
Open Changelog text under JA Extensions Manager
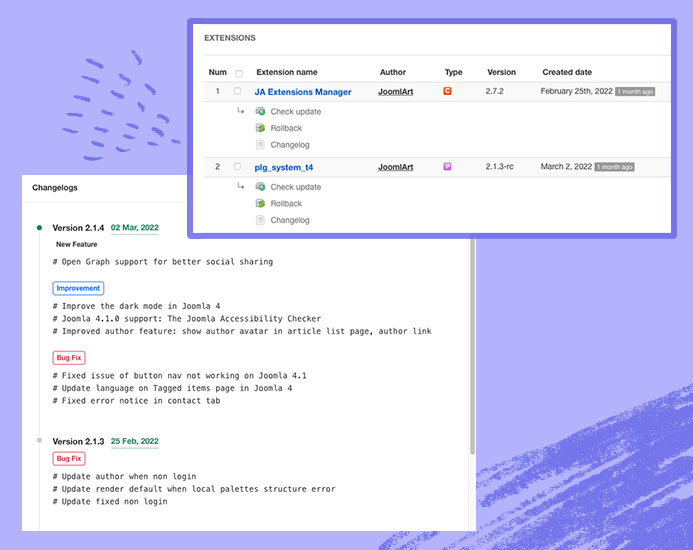[x=290, y=145]
